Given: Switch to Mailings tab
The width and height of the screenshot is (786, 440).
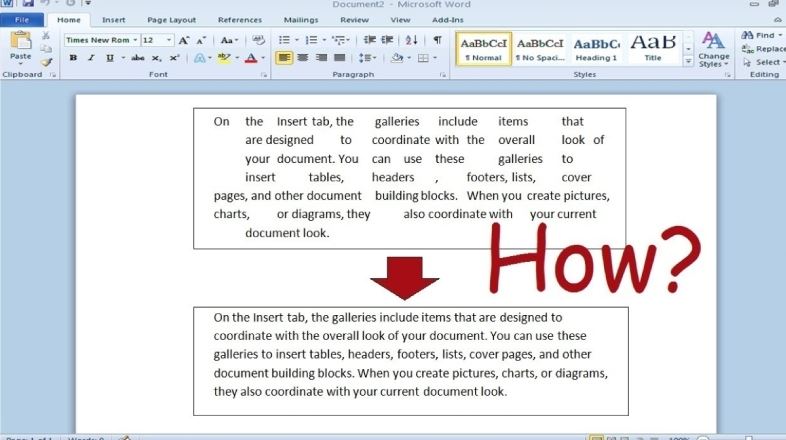Looking at the screenshot, I should pyautogui.click(x=301, y=20).
